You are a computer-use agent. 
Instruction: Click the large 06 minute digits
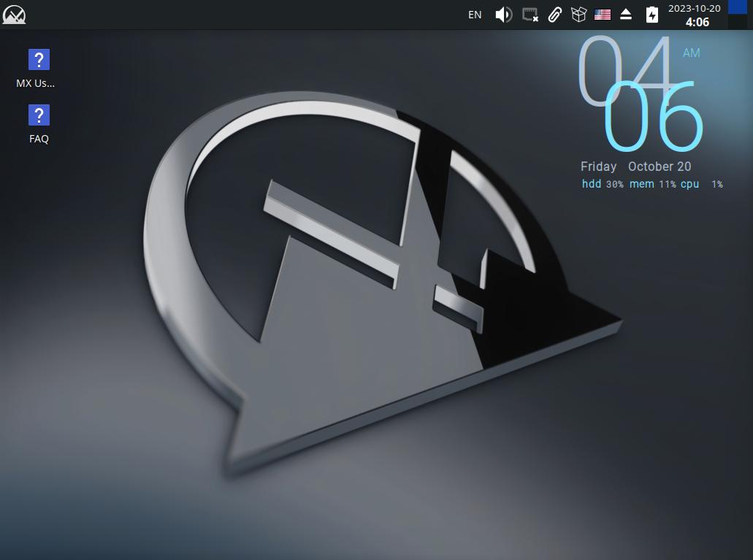[x=653, y=116]
